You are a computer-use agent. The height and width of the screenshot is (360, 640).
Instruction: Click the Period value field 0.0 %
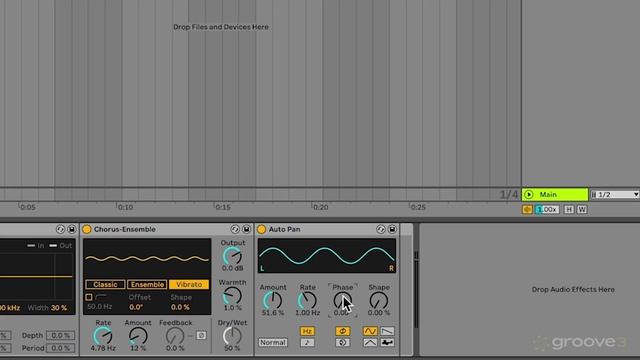pyautogui.click(x=60, y=348)
